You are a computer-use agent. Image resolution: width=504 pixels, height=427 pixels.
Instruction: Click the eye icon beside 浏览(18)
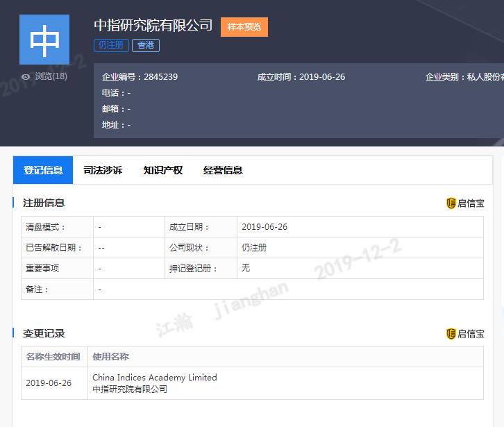pos(26,77)
